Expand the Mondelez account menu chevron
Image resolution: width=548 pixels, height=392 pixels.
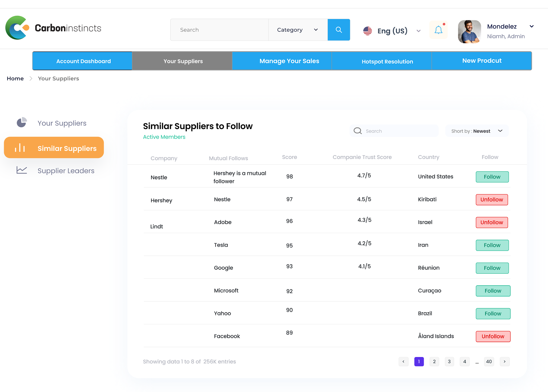coord(531,26)
